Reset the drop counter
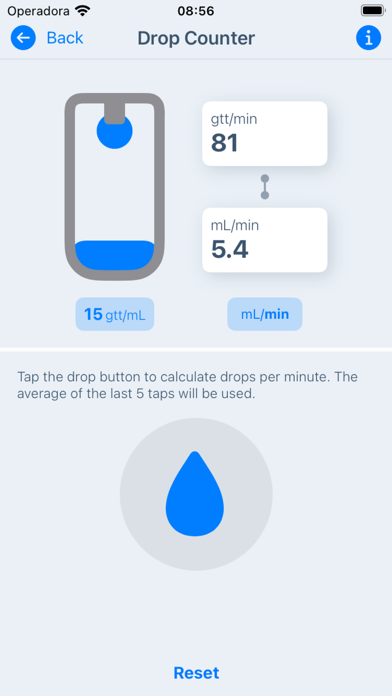The image size is (392, 696). (196, 673)
